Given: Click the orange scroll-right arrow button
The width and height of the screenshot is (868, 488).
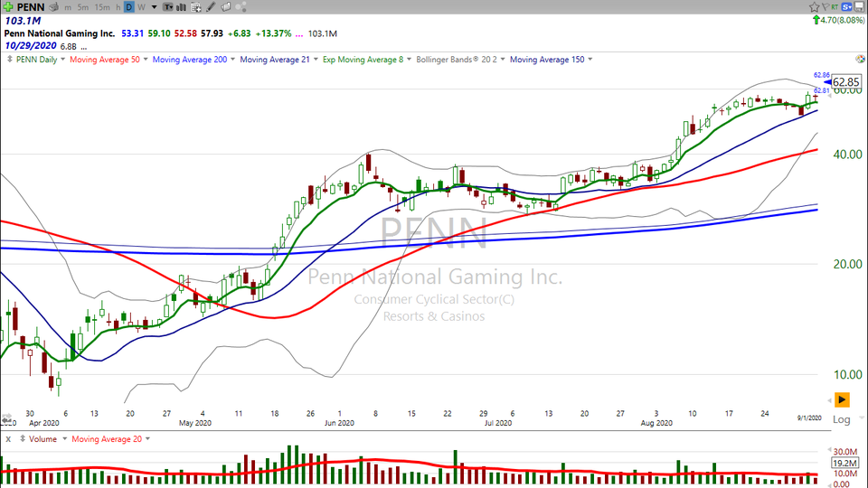Looking at the screenshot, I should 841,399.
